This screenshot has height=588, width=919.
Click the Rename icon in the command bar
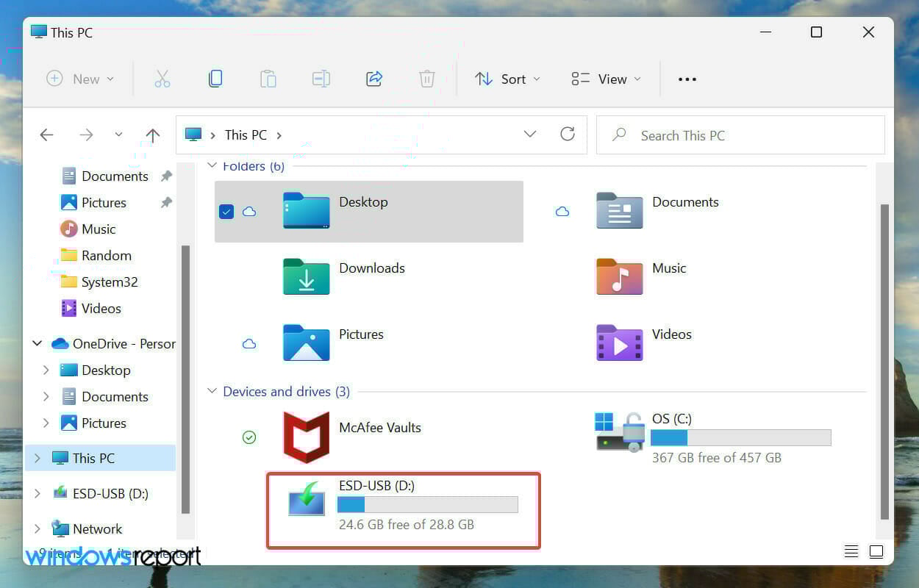(321, 79)
